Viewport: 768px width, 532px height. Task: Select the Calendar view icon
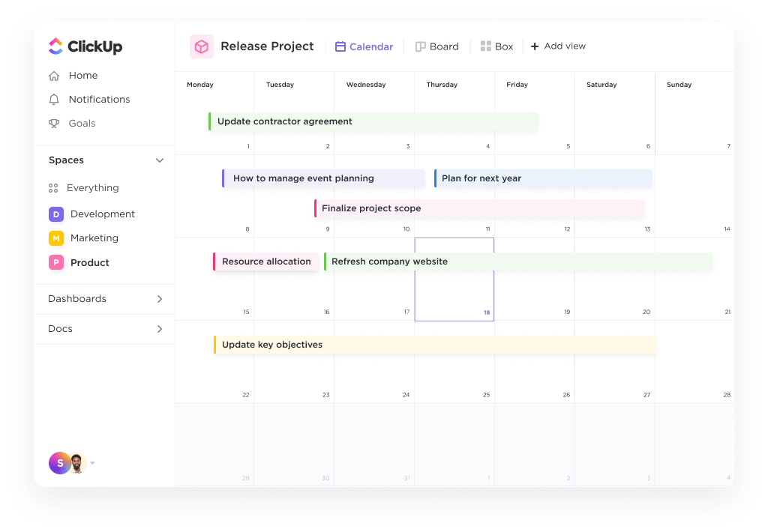click(340, 46)
